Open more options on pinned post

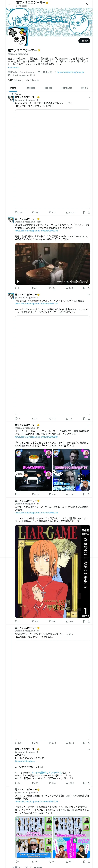pos(89,97)
